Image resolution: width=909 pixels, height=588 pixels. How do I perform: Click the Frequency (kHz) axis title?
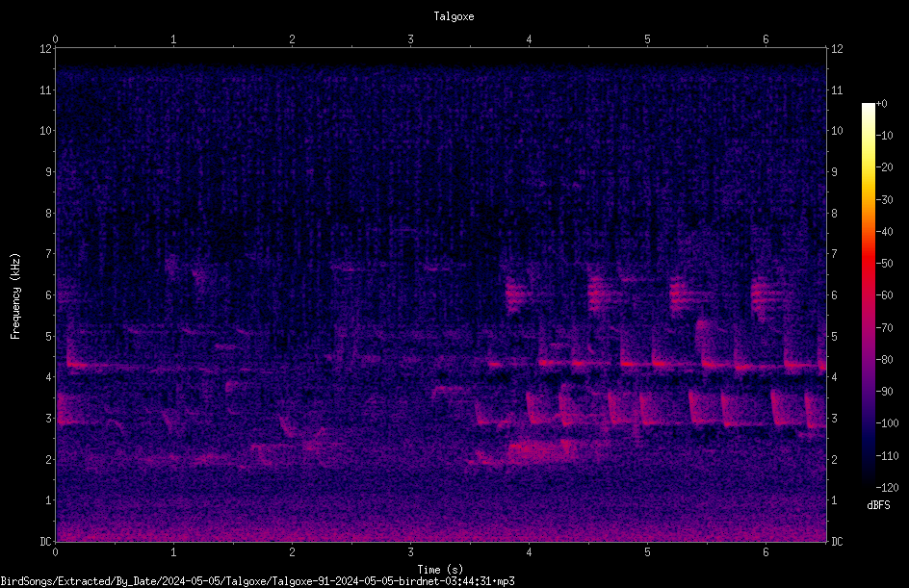pos(15,296)
